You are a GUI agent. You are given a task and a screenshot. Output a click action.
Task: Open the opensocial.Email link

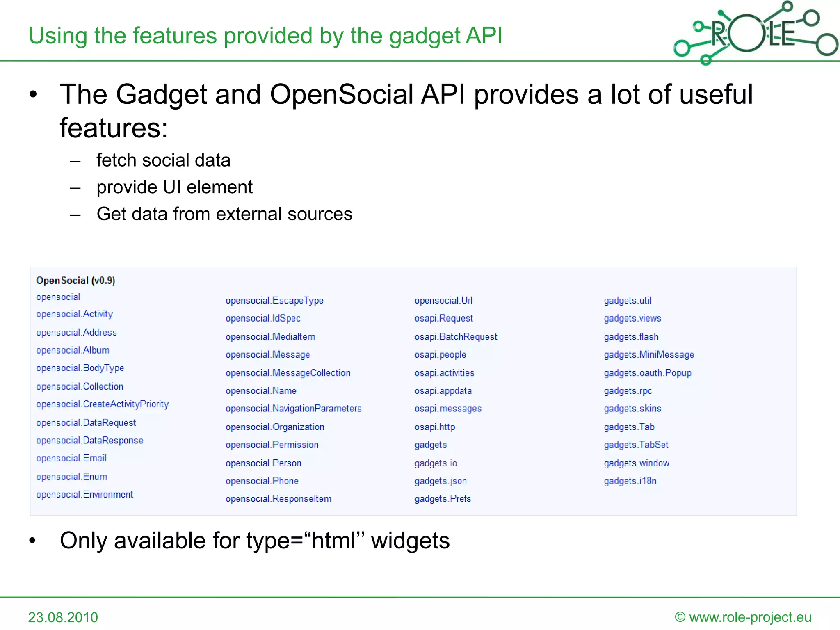point(71,458)
